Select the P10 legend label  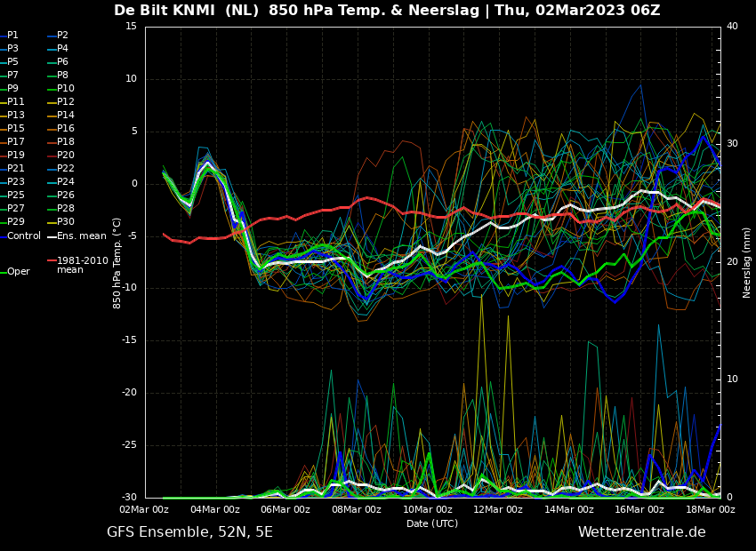point(65,89)
